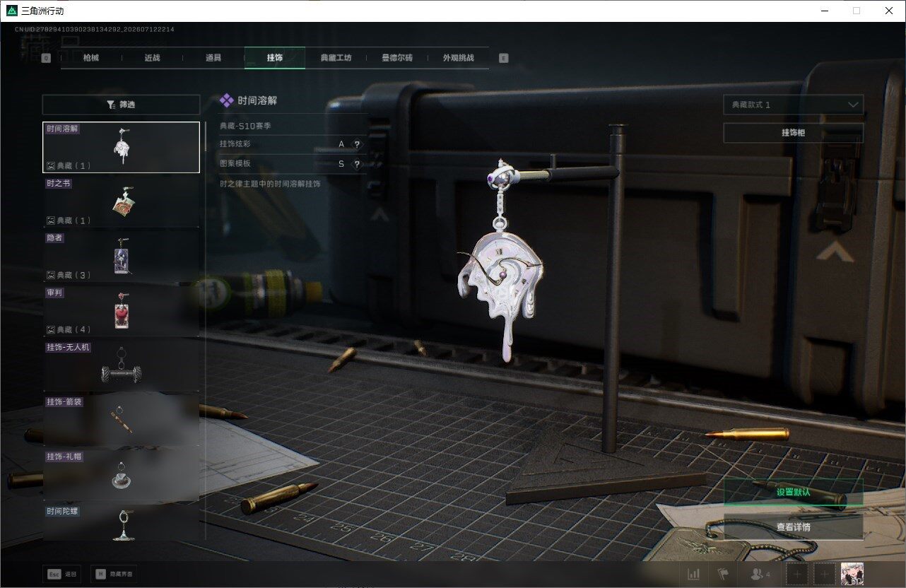
Task: Open the flag icon in bottom bar
Action: tap(722, 575)
